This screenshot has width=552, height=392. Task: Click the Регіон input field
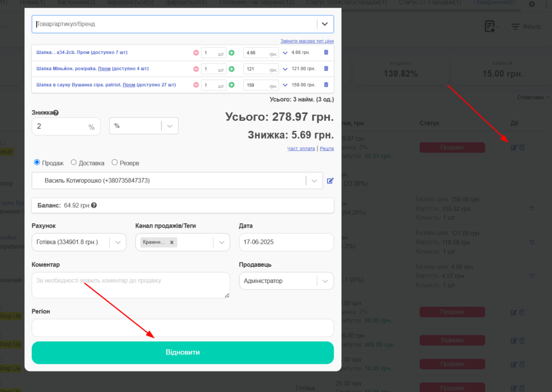pyautogui.click(x=183, y=328)
